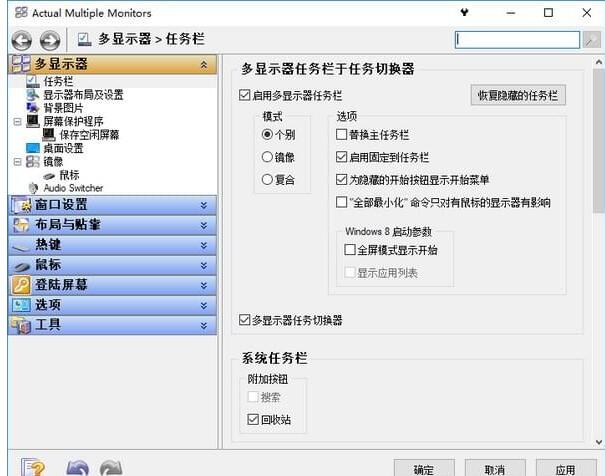Click the 工具 section icon
Image resolution: width=605 pixels, height=476 pixels.
tap(21, 325)
